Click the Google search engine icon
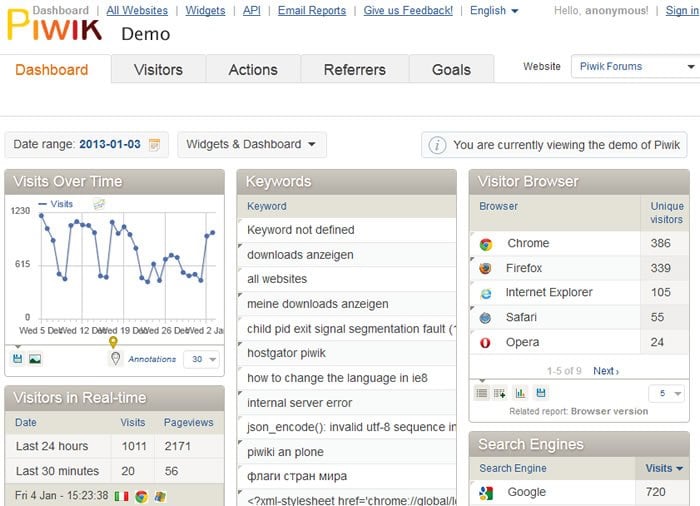This screenshot has width=700, height=506. (x=486, y=493)
